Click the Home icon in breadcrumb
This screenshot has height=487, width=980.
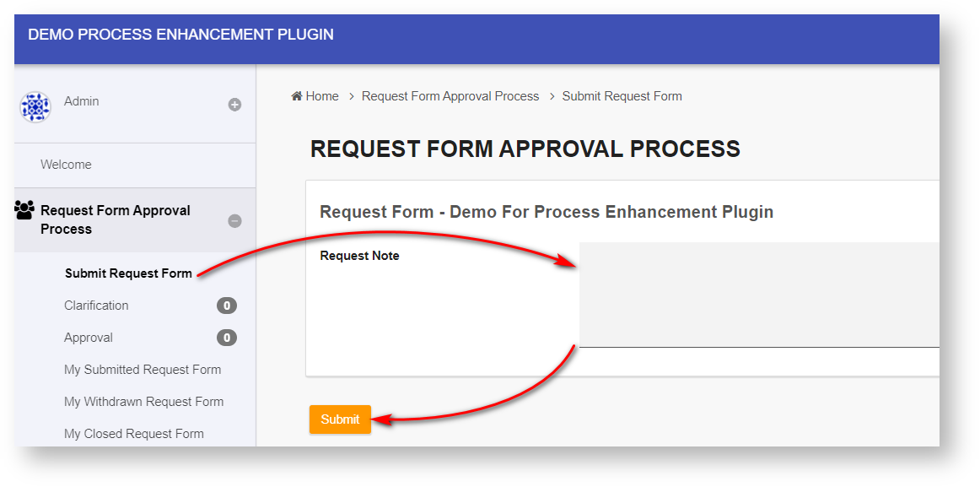[297, 96]
